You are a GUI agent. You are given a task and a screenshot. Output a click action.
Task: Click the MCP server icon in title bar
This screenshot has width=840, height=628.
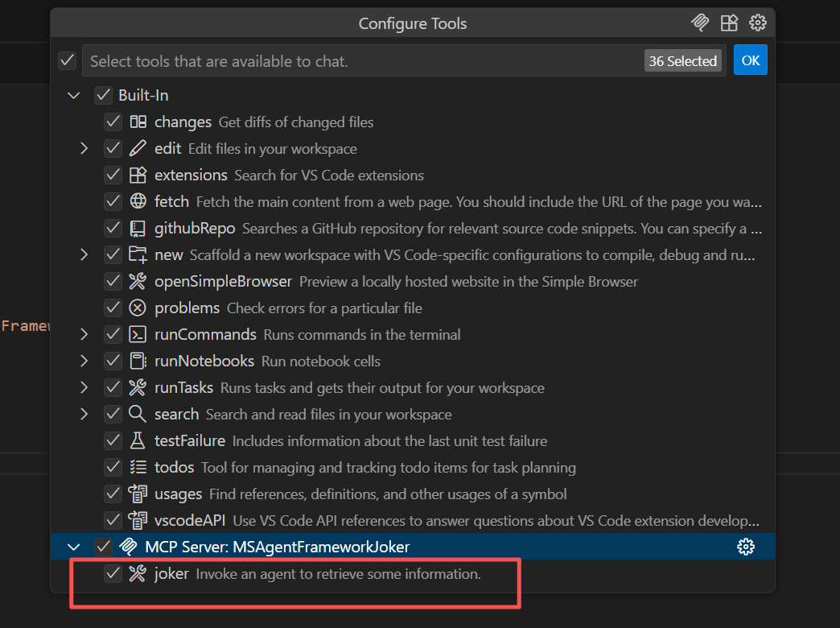pyautogui.click(x=700, y=23)
